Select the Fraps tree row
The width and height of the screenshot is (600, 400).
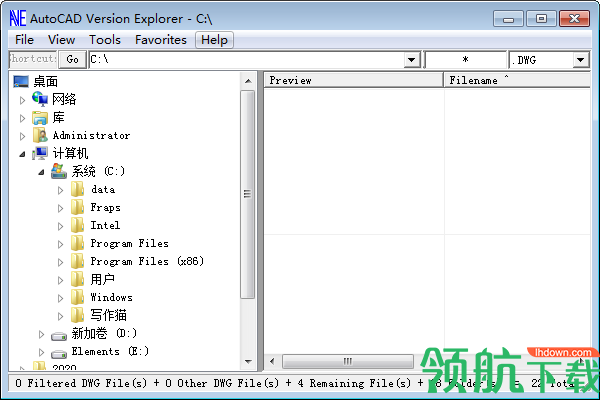[106, 207]
